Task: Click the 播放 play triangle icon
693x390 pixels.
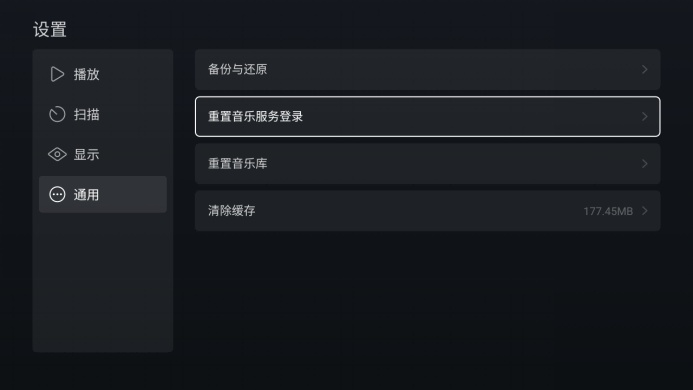Action: click(x=57, y=74)
